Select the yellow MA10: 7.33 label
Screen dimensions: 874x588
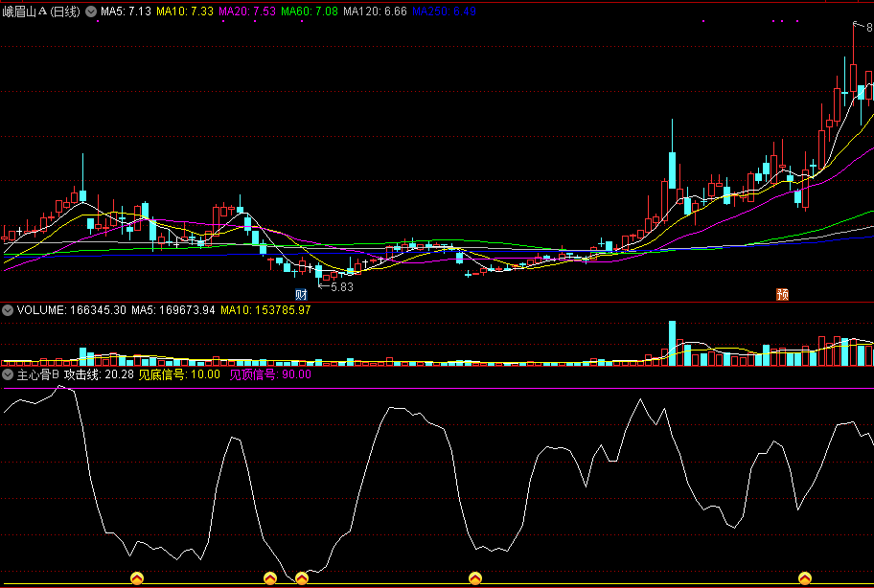[x=185, y=11]
